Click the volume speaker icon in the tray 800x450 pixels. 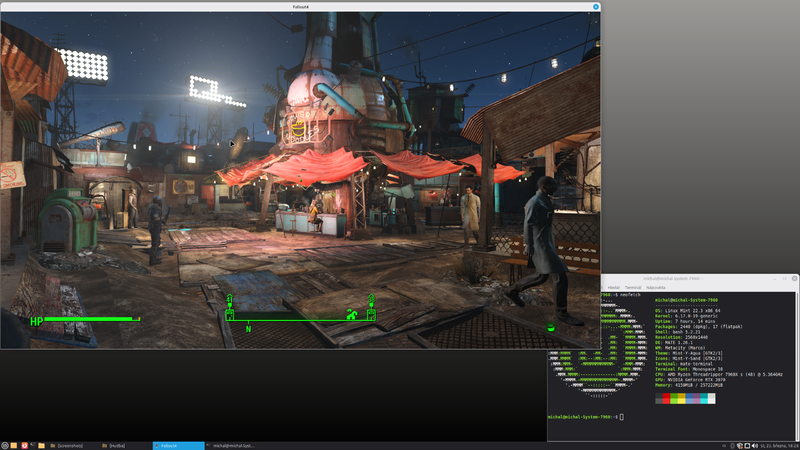[x=755, y=446]
